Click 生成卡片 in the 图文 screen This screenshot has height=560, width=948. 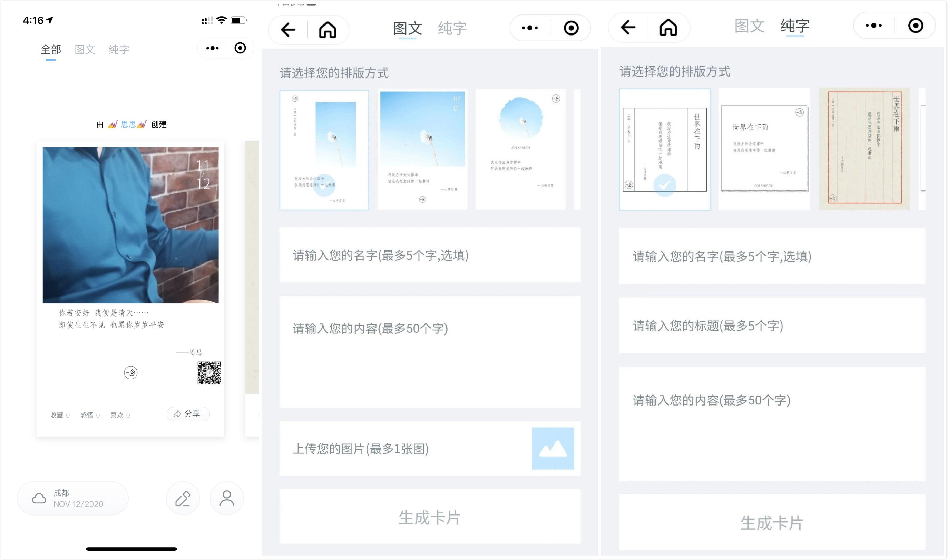[430, 517]
